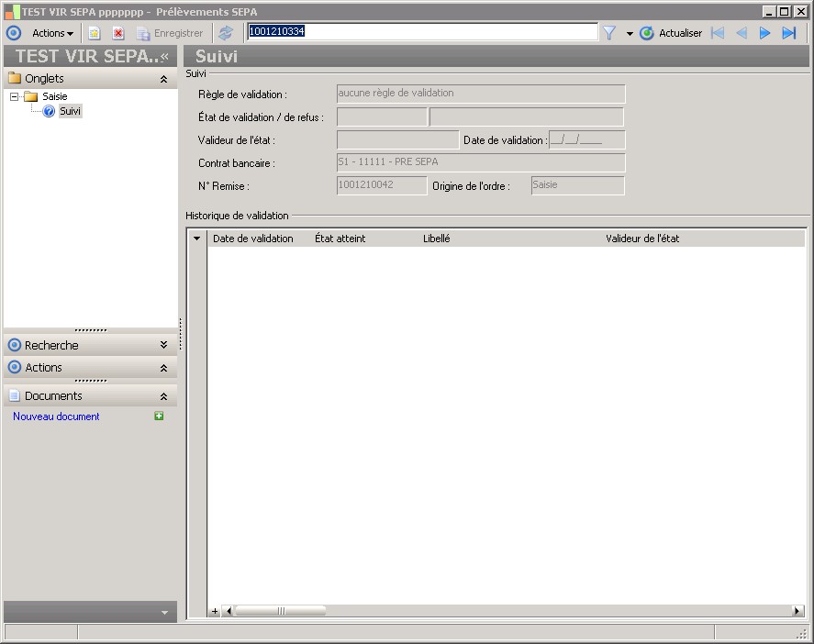The image size is (814, 644).
Task: Go to the next record
Action: tap(764, 33)
